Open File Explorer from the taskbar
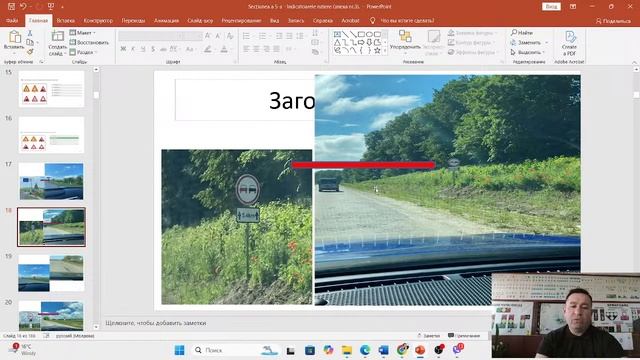This screenshot has height=360, width=640. 347,350
